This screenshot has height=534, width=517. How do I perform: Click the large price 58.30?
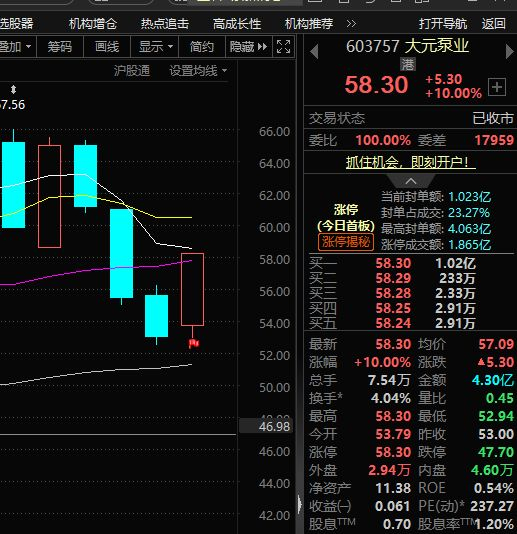coord(376,85)
